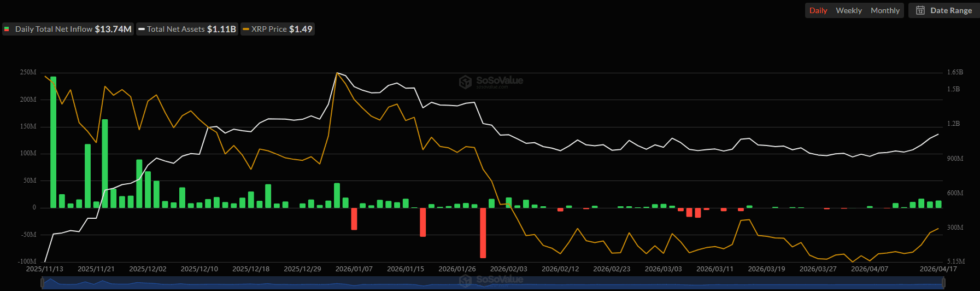Click the 2026/04/17 x-axis date label
Viewport: 980px width, 291px height.
click(x=938, y=269)
